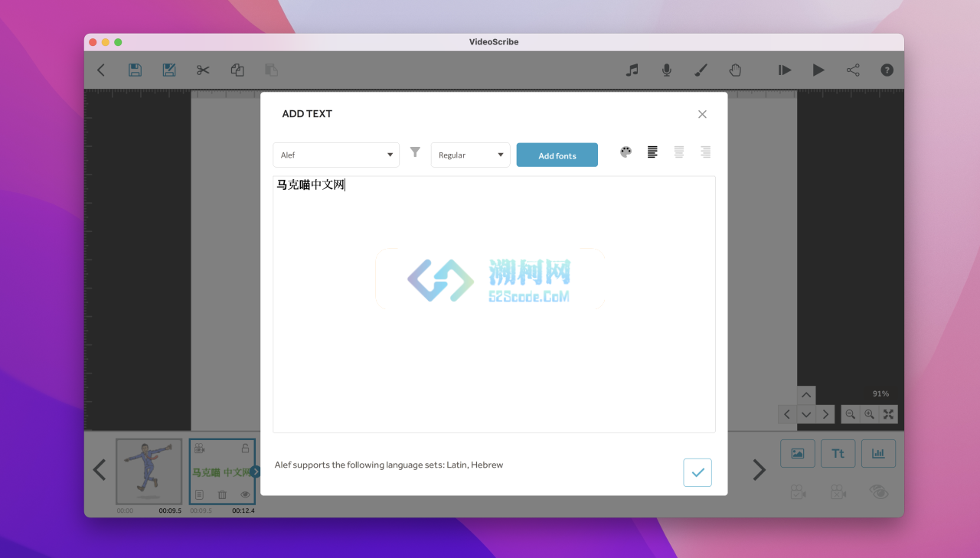
Task: Open help via the question mark icon
Action: pos(887,70)
